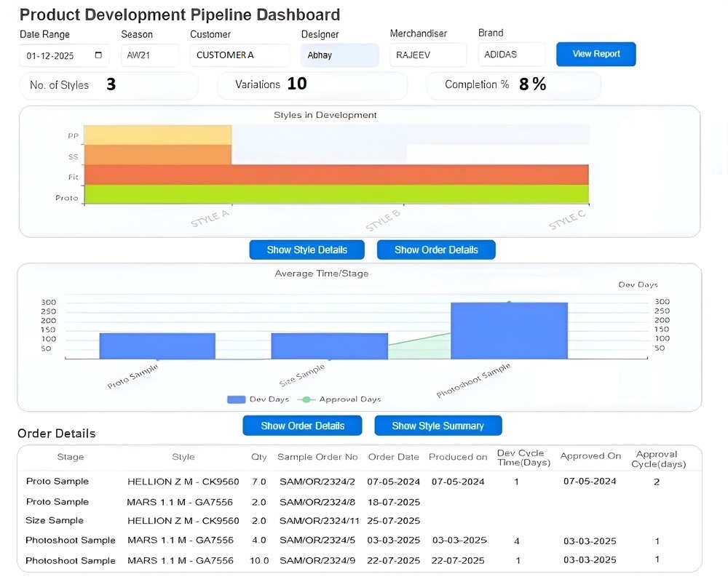Click the green Proto stage bar
The image size is (728, 582).
point(336,194)
